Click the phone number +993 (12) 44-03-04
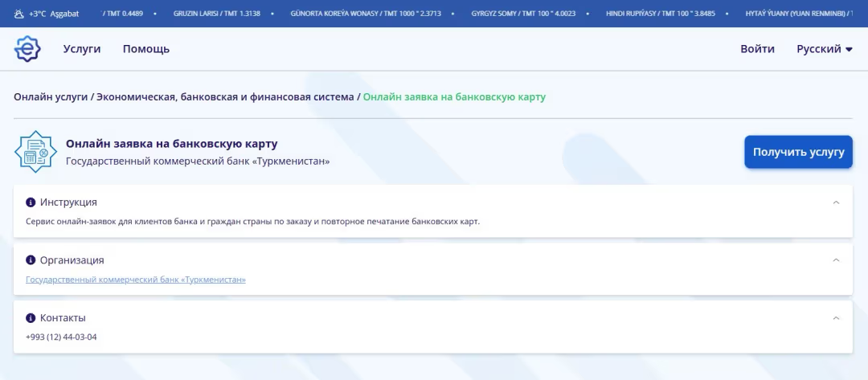 (x=61, y=337)
